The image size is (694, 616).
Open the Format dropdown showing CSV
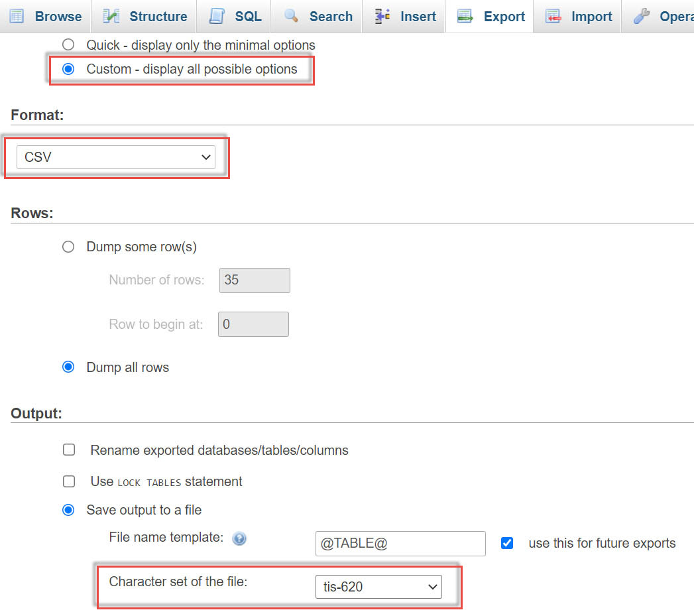[x=117, y=157]
